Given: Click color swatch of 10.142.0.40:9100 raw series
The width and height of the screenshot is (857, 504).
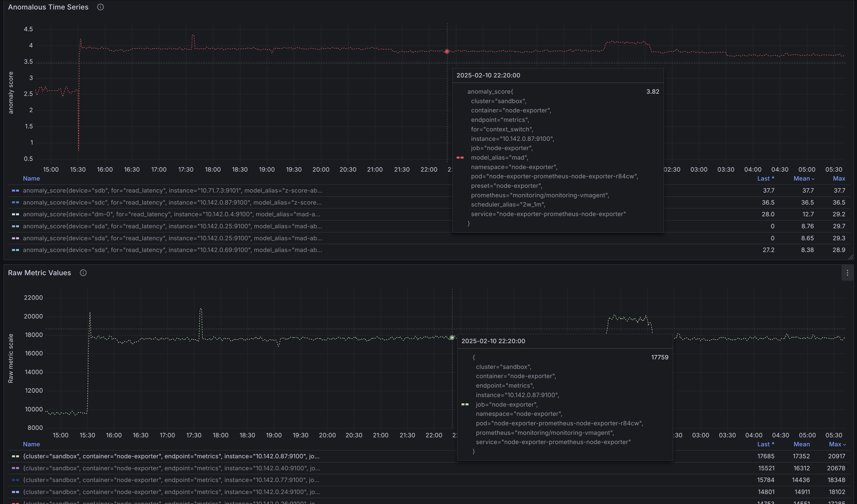Looking at the screenshot, I should (x=15, y=468).
